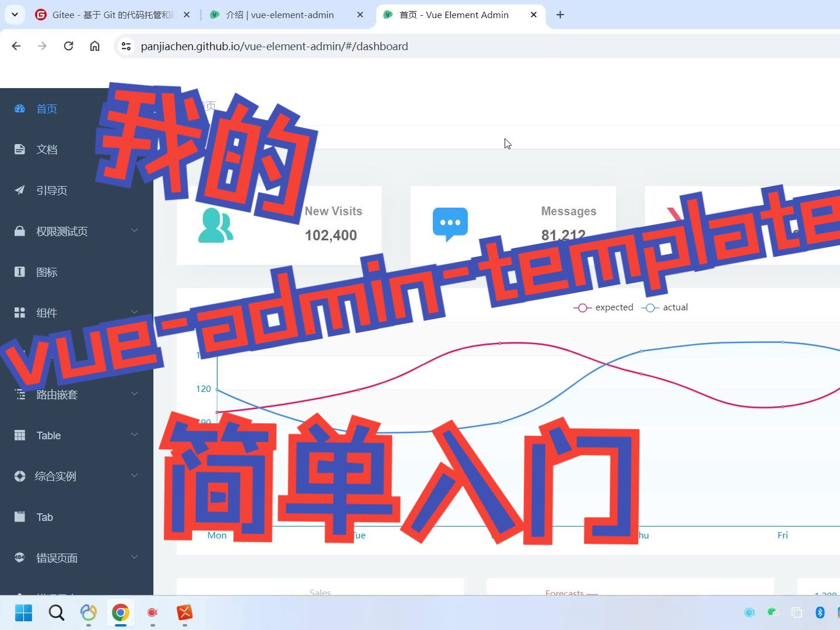840x630 pixels.
Task: Expand the 组件 components submenu arrow
Action: [x=134, y=311]
